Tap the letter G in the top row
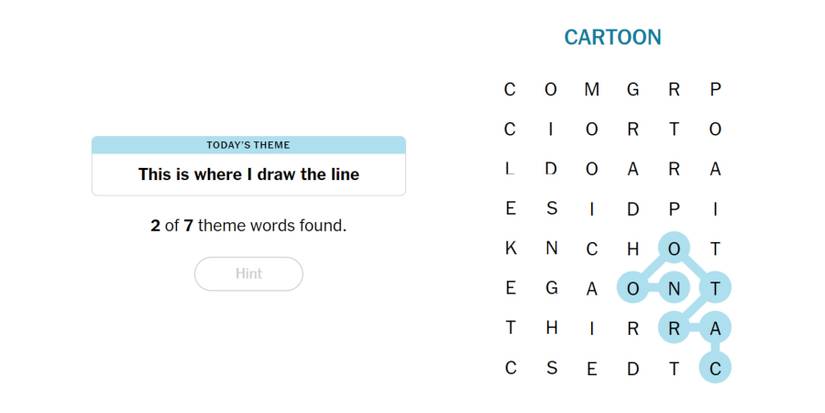Image resolution: width=825 pixels, height=413 pixels. pyautogui.click(x=633, y=89)
